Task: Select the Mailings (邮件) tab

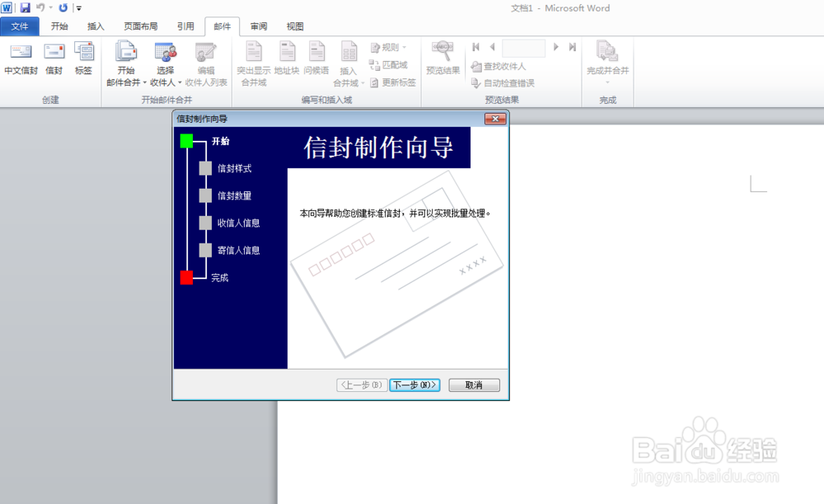Action: (x=222, y=26)
